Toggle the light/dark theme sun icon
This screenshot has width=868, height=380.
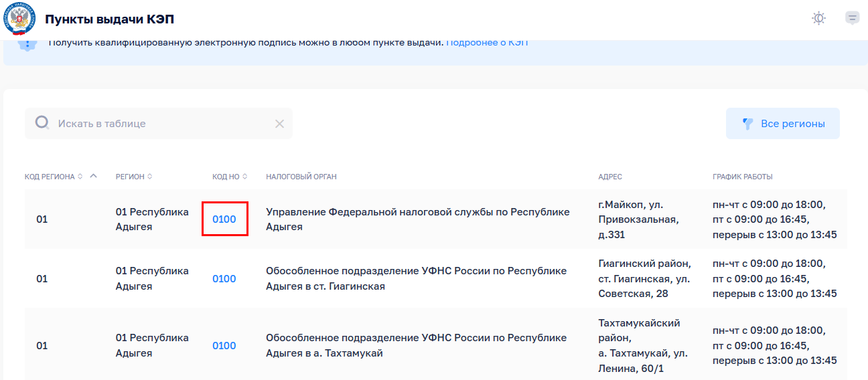pos(818,18)
